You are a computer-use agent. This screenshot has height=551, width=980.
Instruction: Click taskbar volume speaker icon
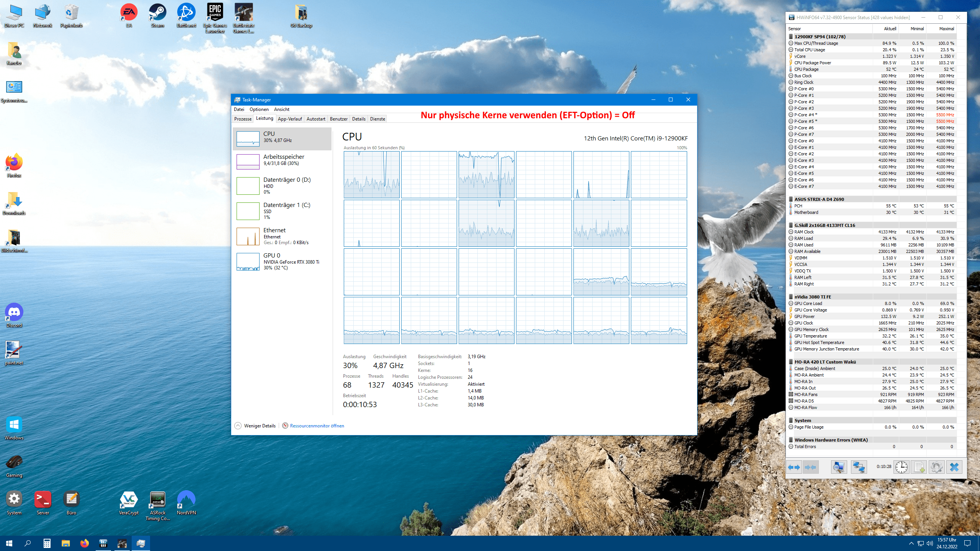click(x=930, y=543)
